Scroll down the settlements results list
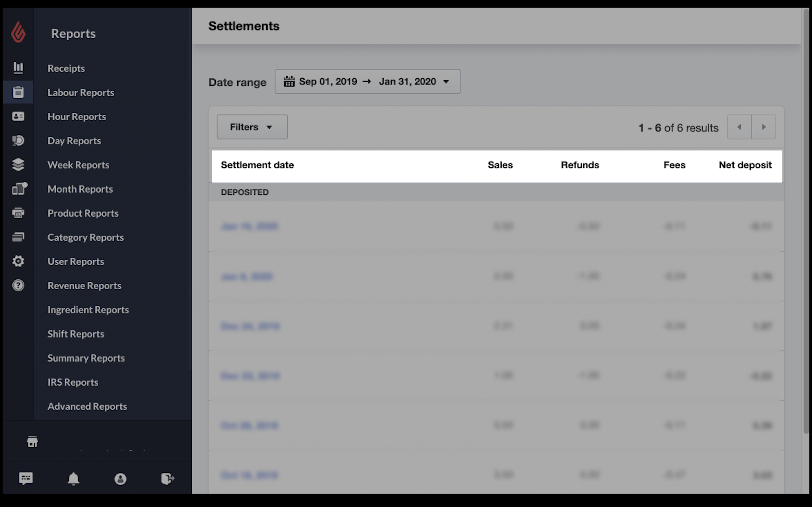The image size is (812, 507). point(764,127)
